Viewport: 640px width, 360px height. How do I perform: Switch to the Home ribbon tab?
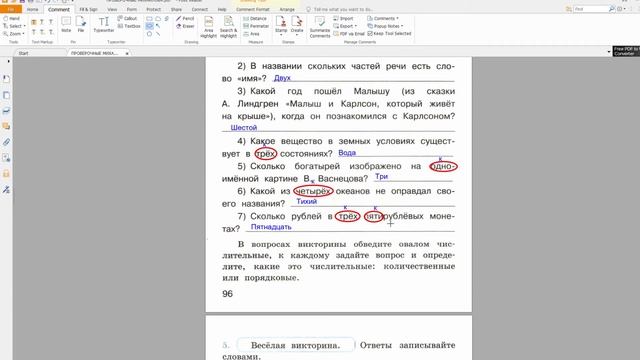coord(32,9)
